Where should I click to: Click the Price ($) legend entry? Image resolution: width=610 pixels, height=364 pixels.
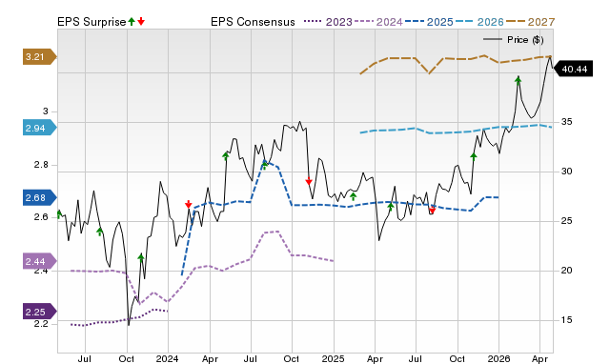(x=513, y=40)
